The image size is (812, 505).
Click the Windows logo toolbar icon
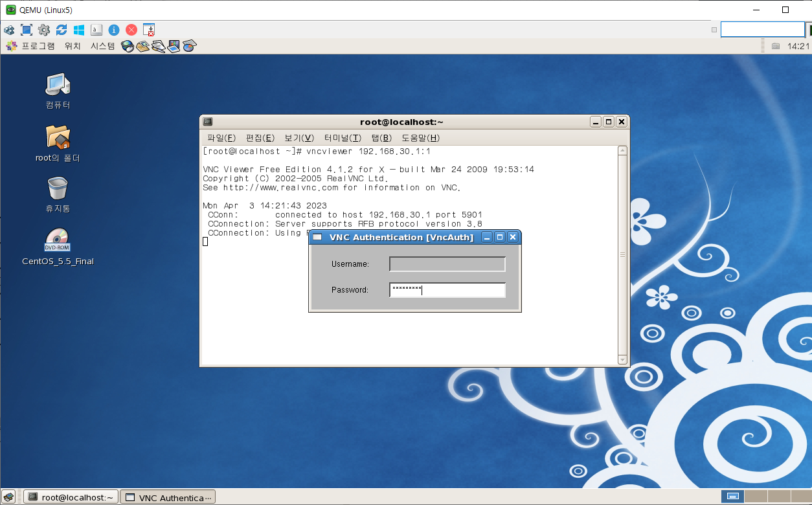[79, 30]
